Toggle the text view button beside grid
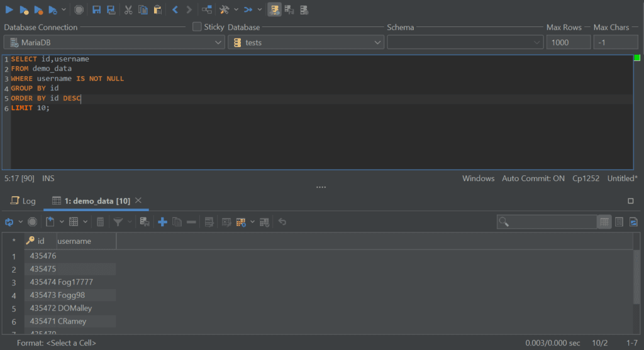This screenshot has height=350, width=644. coord(619,222)
